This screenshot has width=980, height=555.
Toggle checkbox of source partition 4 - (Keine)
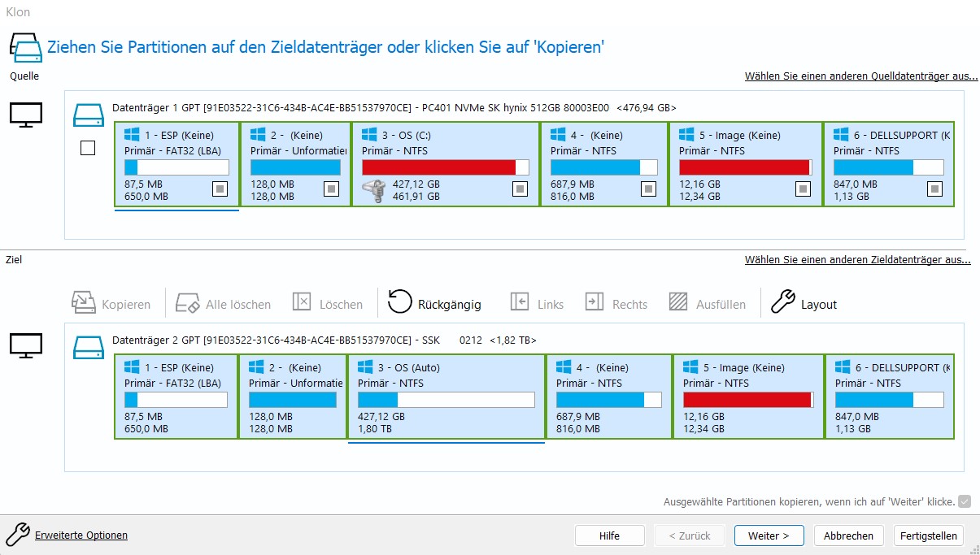648,189
